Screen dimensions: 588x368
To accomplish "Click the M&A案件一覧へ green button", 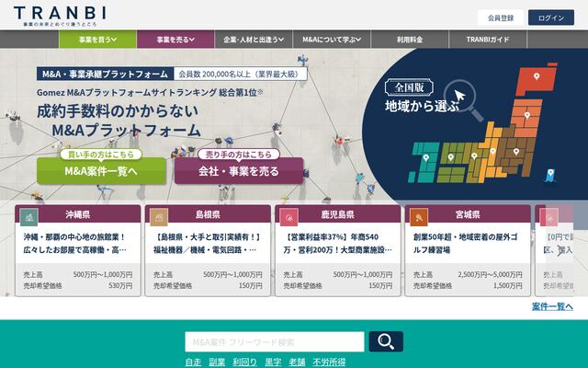I will [x=101, y=171].
